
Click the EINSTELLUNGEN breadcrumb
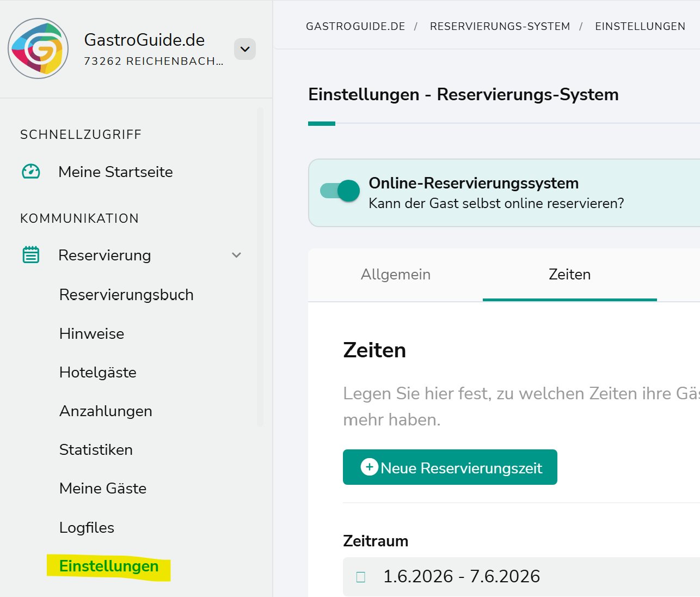[x=640, y=26]
